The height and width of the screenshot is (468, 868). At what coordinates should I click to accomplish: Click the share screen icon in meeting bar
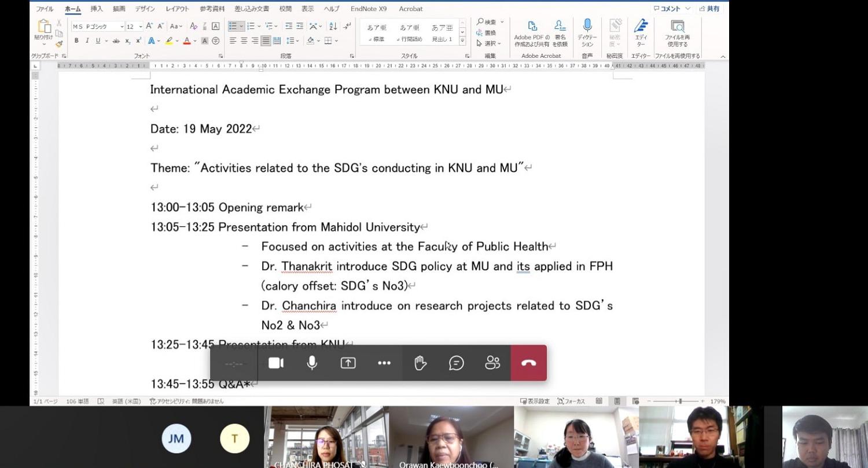(x=348, y=363)
